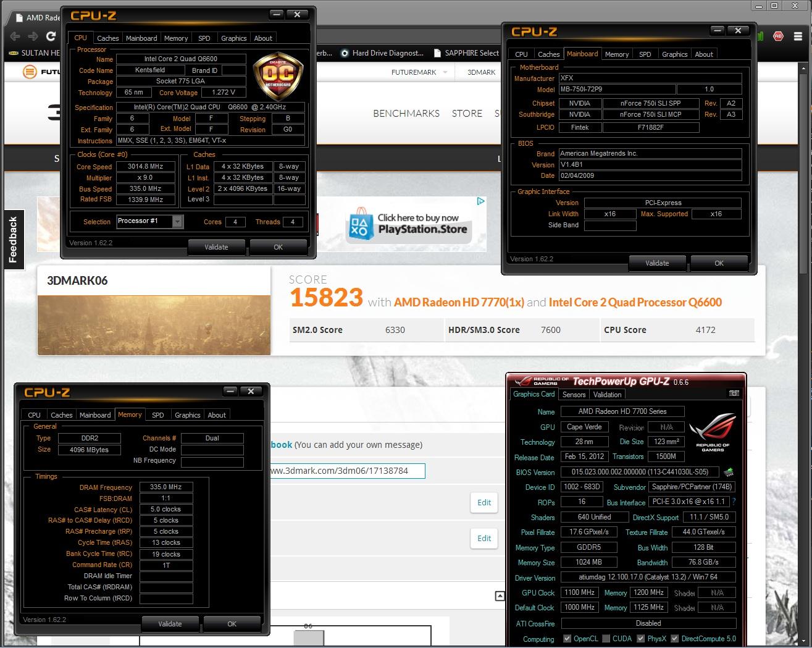Open the Intel Core 2 Quad Processor Q6600 link
Viewport: 812px width, 648px height.
635,302
